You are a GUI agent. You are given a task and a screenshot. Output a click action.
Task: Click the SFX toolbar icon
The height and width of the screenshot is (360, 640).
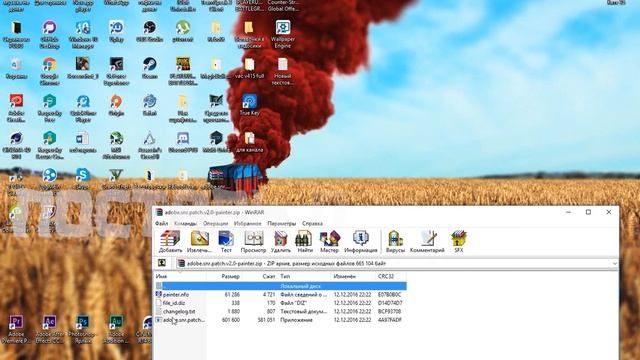[x=459, y=241]
